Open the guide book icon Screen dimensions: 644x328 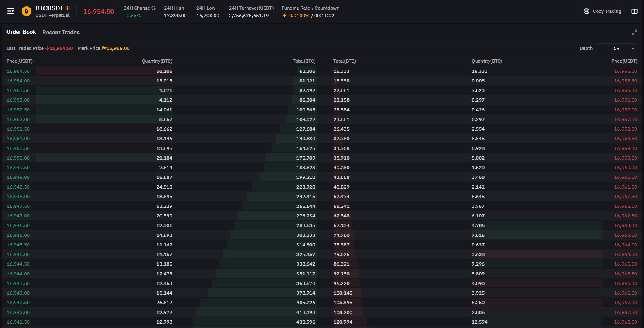tap(634, 11)
